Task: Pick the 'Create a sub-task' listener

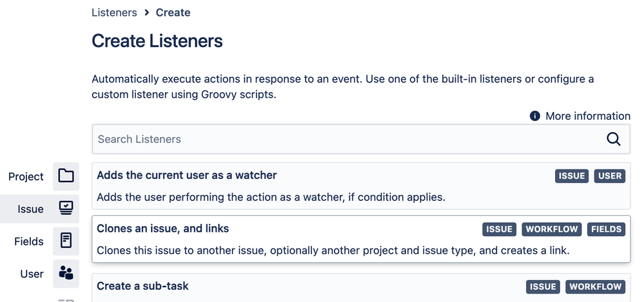Action: tap(142, 285)
